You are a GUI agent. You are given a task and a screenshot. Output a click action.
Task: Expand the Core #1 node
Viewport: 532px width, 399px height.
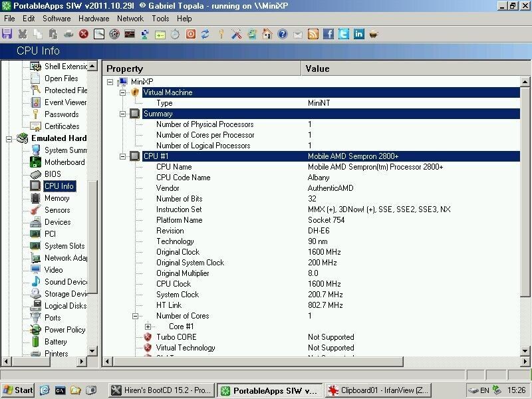point(148,327)
